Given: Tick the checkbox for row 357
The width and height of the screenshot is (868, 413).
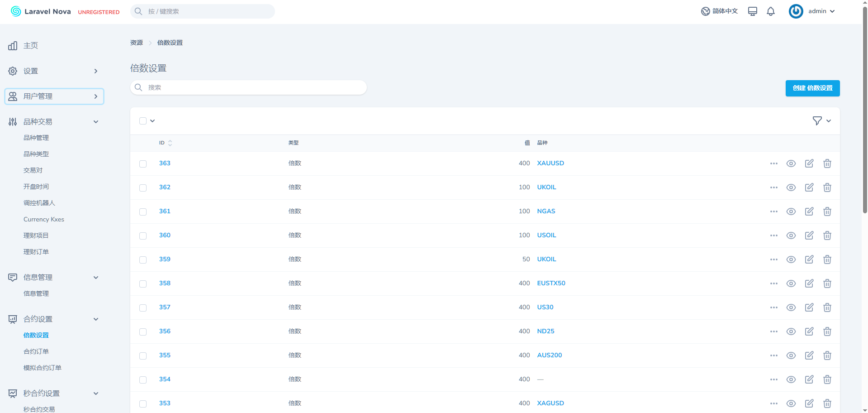Looking at the screenshot, I should click(143, 308).
